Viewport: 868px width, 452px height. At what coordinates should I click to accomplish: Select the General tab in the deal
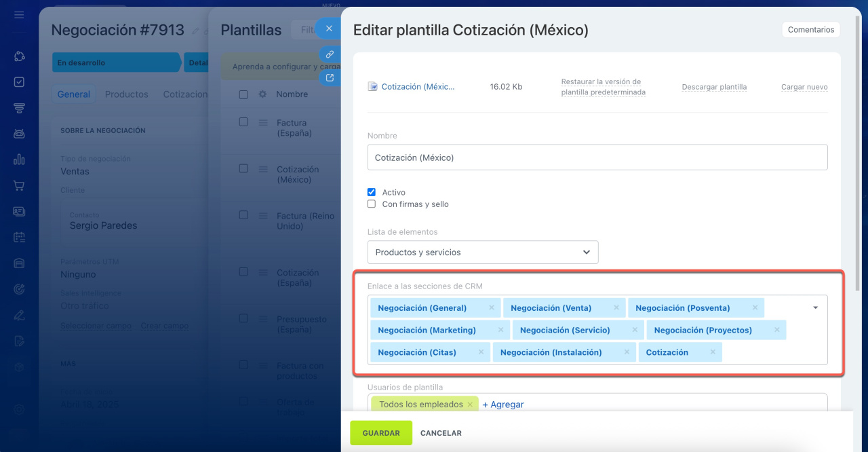(73, 94)
